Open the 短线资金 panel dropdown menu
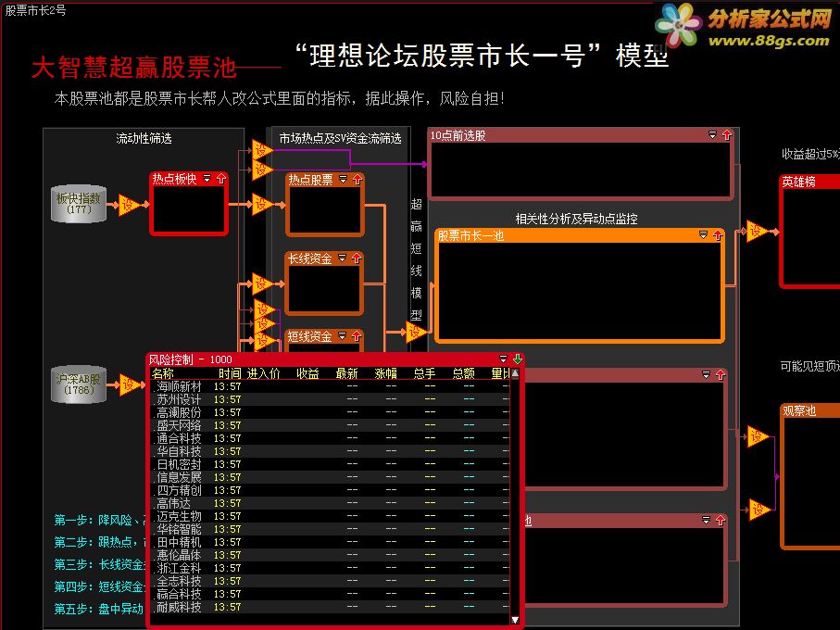Screen dimensions: 840x630 (x=343, y=335)
